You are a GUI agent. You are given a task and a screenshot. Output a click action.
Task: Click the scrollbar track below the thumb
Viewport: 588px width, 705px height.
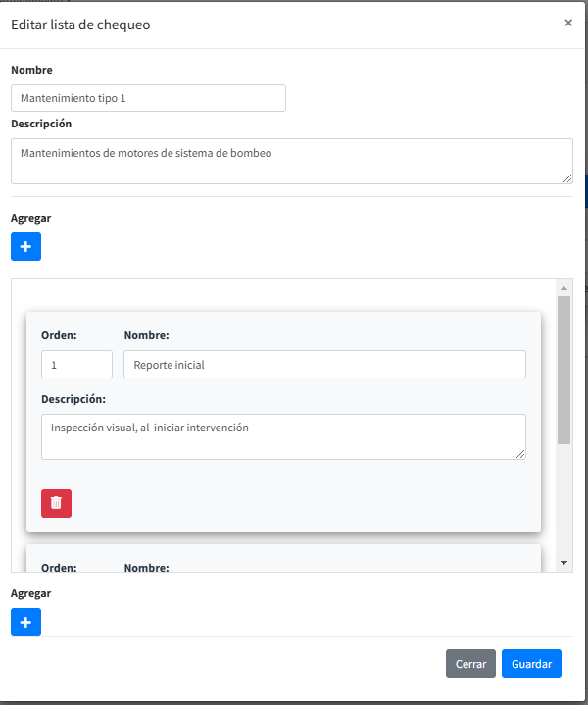point(563,500)
